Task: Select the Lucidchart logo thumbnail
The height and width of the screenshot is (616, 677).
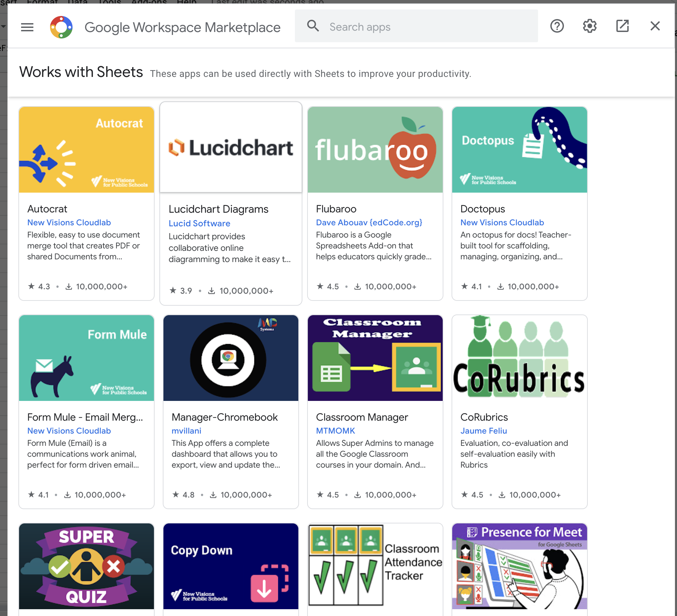Action: pos(231,148)
